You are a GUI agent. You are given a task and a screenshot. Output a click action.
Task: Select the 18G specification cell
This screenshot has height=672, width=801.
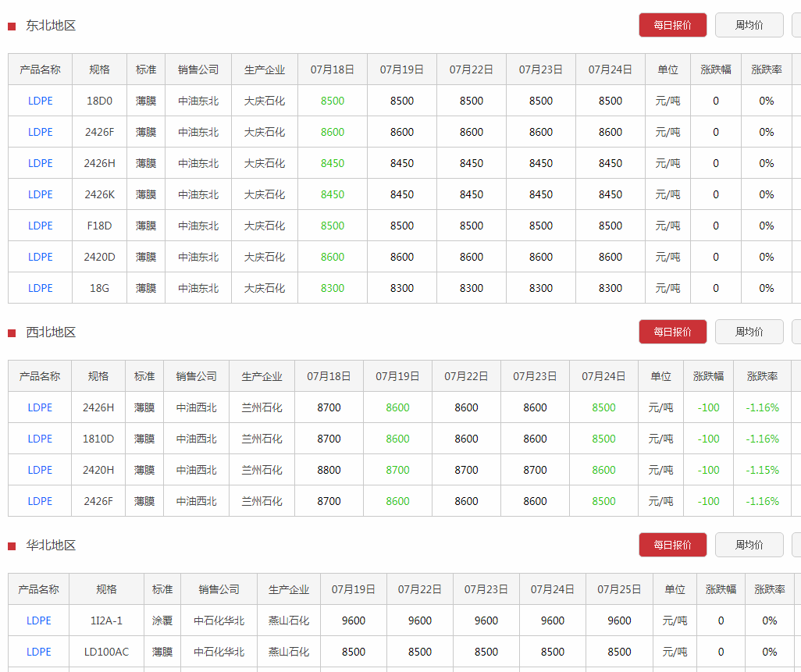100,288
